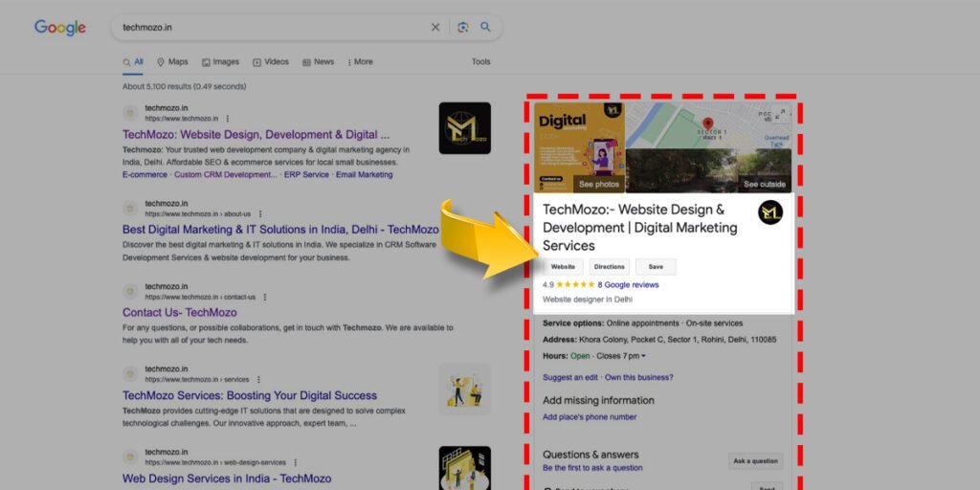Click Add place's phone number
Viewport: 980px width, 490px height.
point(590,417)
